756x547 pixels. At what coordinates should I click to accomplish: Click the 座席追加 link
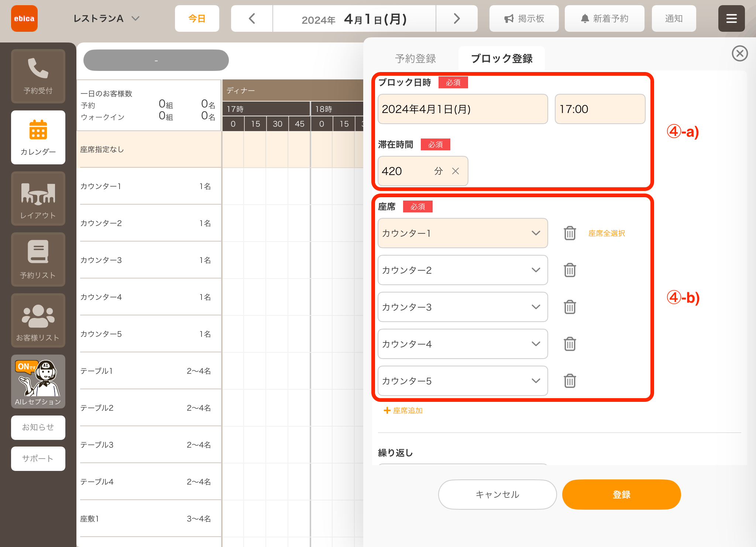[x=403, y=410]
